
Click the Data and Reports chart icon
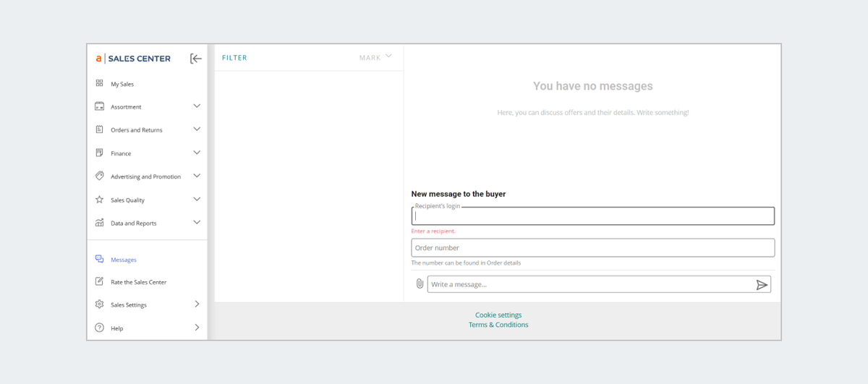pos(100,223)
